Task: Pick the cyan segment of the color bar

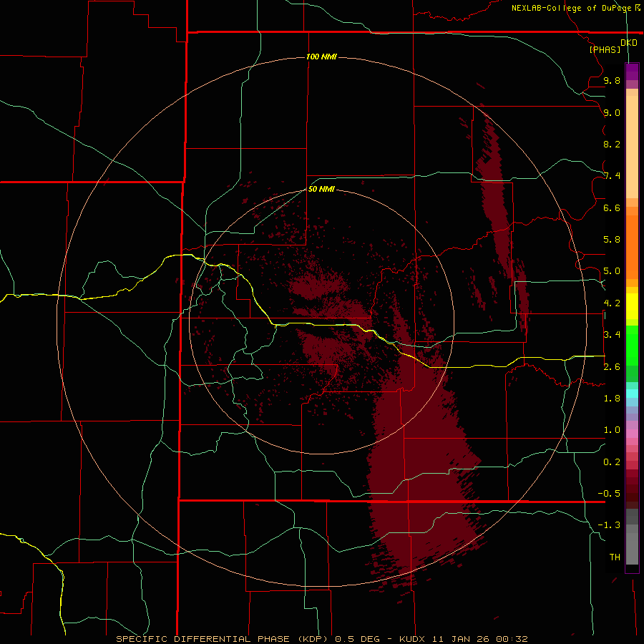Action: (x=632, y=394)
